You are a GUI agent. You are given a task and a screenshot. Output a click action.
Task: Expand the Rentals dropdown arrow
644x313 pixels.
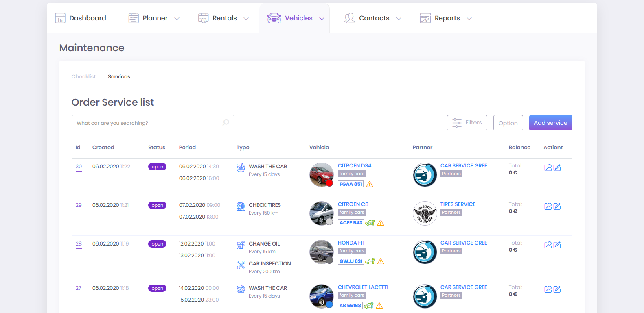point(246,18)
